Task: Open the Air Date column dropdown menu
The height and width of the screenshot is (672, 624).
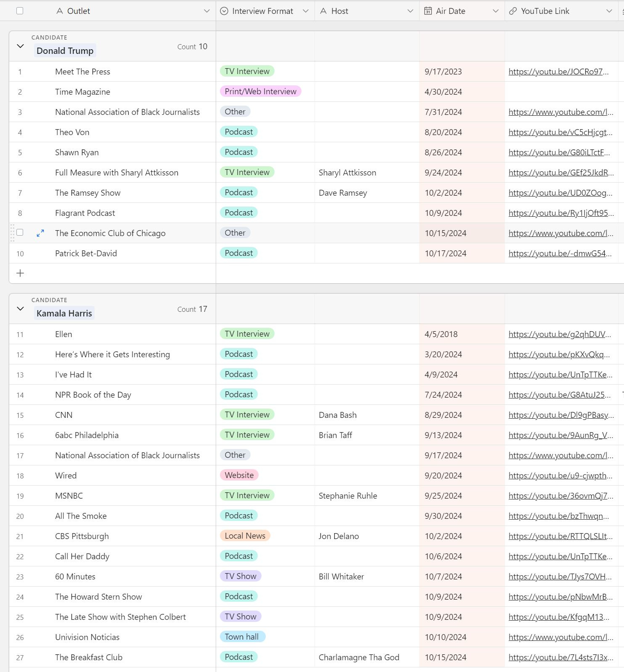Action: (x=496, y=11)
